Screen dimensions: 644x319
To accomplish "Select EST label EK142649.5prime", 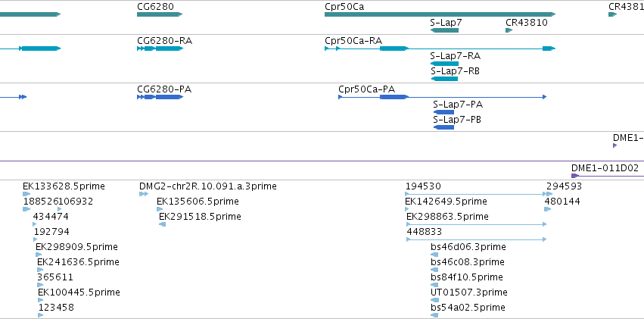I will (446, 202).
